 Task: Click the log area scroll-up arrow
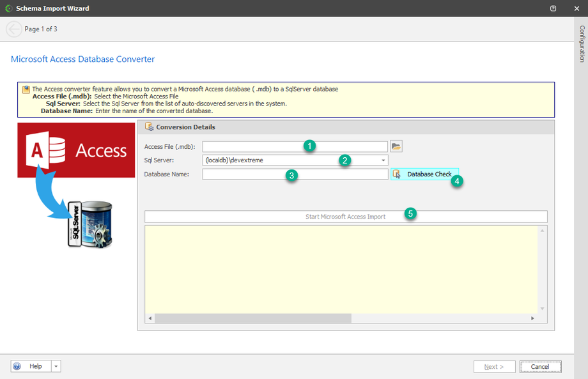542,231
